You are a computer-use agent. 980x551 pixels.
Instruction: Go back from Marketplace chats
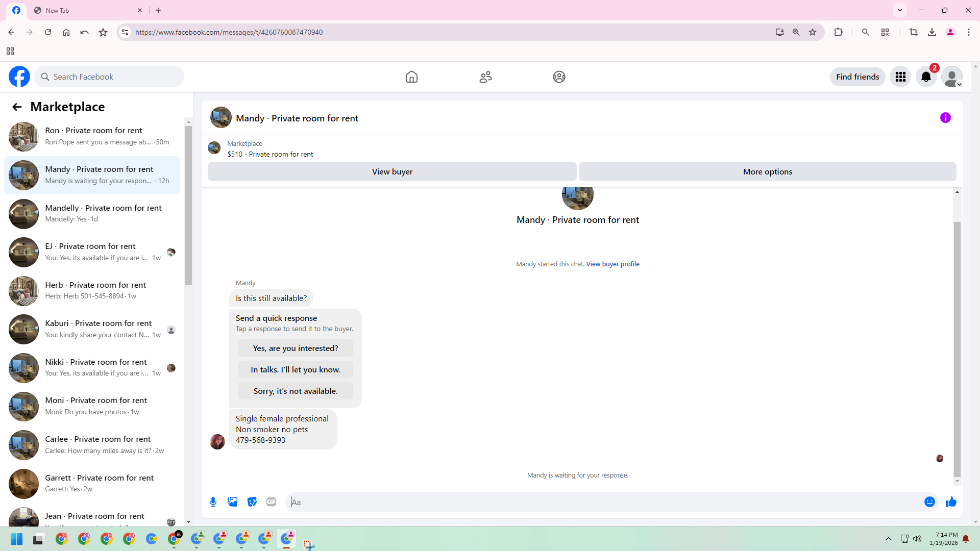[17, 107]
